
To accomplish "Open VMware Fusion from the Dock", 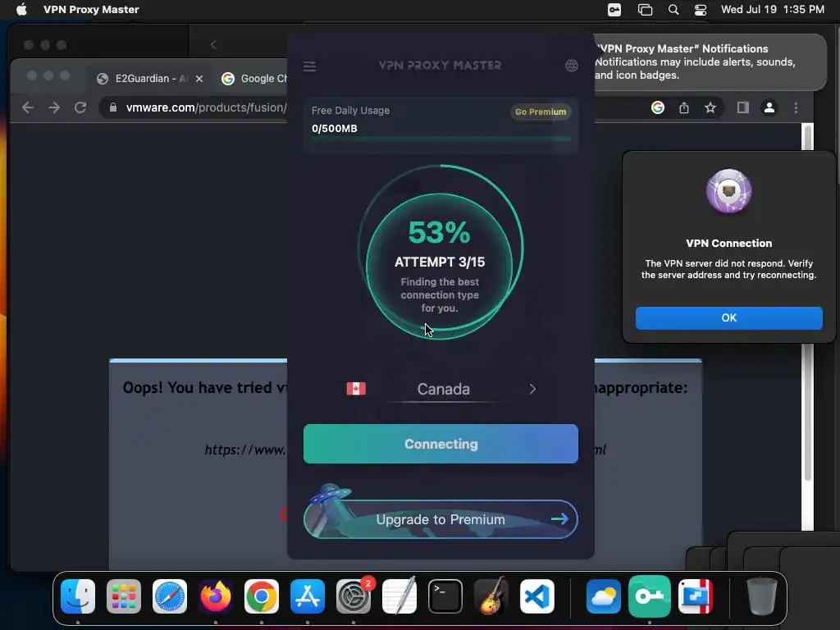I will click(x=696, y=596).
